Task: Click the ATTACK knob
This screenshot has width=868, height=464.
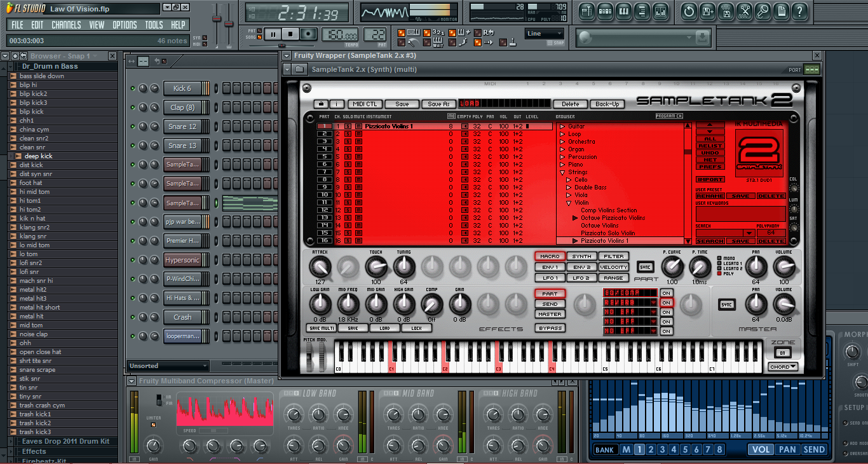Action: point(320,267)
